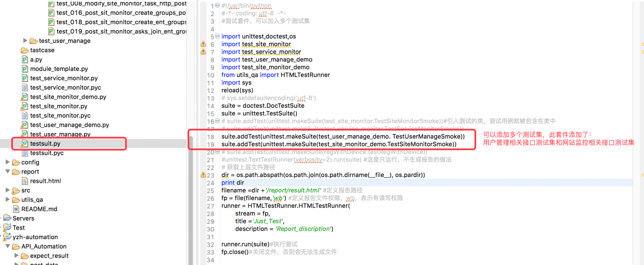This screenshot has width=644, height=265.
Task: Click the testsuit.pyc file icon
Action: (x=25, y=153)
